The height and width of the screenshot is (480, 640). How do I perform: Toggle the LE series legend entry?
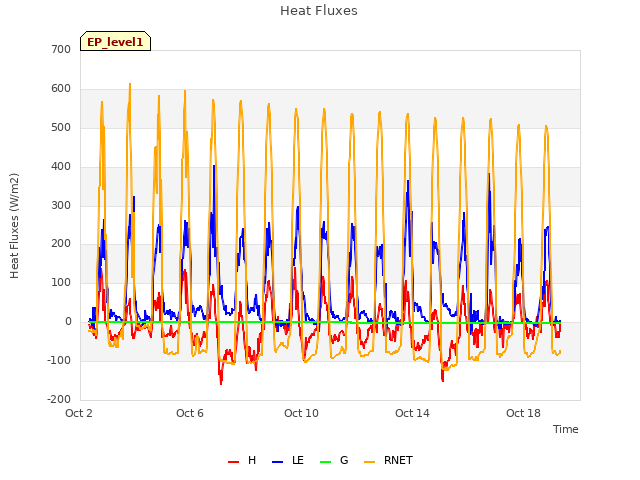pos(288,460)
